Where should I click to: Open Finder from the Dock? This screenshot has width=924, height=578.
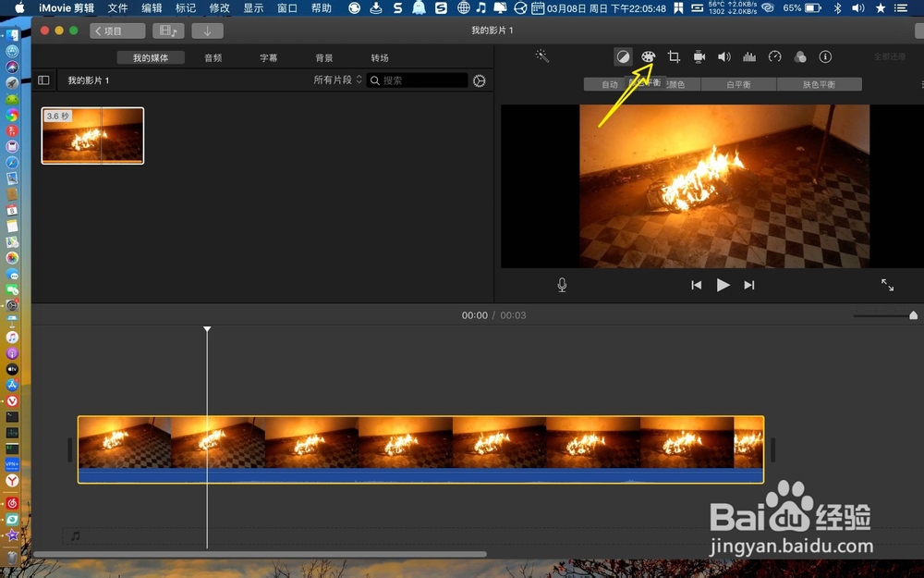coord(12,35)
